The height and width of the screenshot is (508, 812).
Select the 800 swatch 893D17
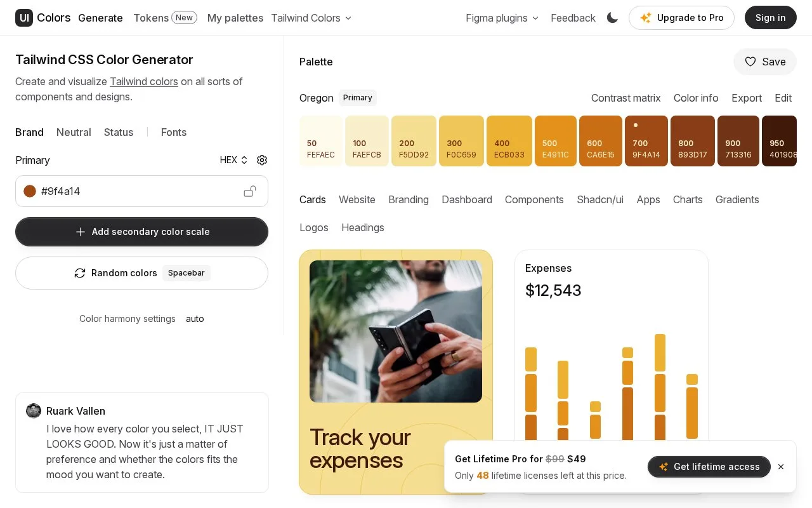693,141
